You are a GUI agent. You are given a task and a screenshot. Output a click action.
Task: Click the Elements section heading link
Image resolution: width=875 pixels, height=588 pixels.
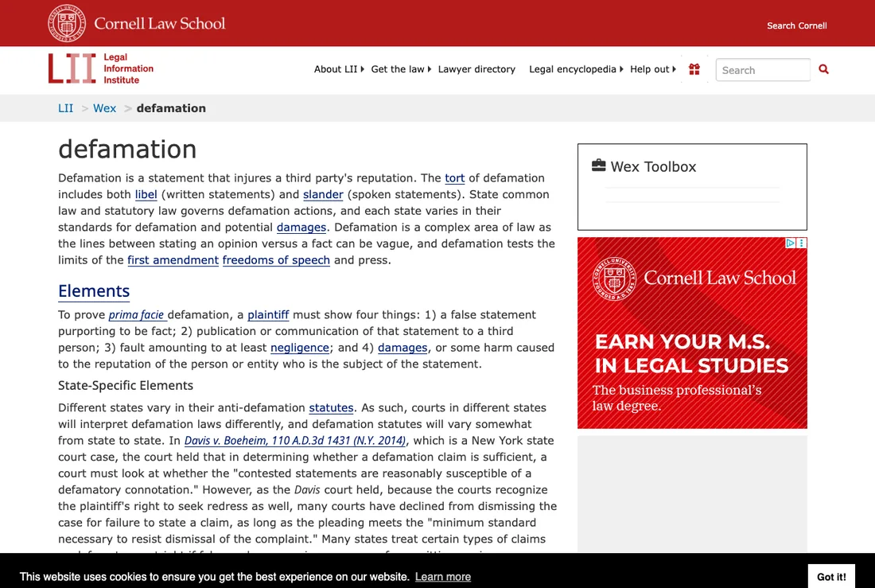click(x=94, y=291)
